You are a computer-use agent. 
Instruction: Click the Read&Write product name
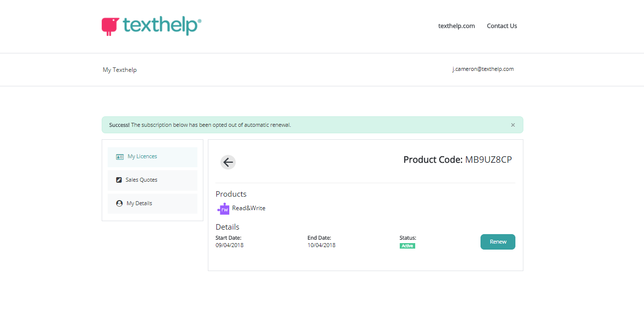(249, 208)
